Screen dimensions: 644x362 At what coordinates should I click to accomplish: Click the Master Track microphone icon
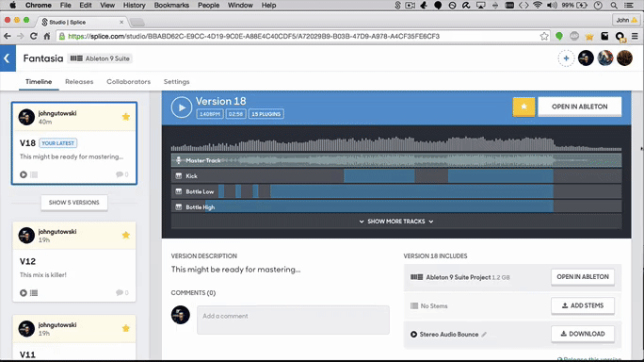pyautogui.click(x=179, y=160)
